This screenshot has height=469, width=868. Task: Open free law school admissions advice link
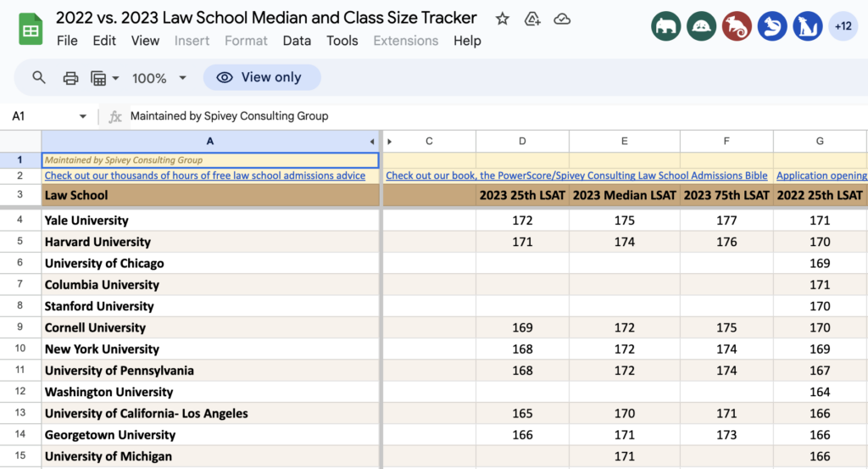(205, 176)
